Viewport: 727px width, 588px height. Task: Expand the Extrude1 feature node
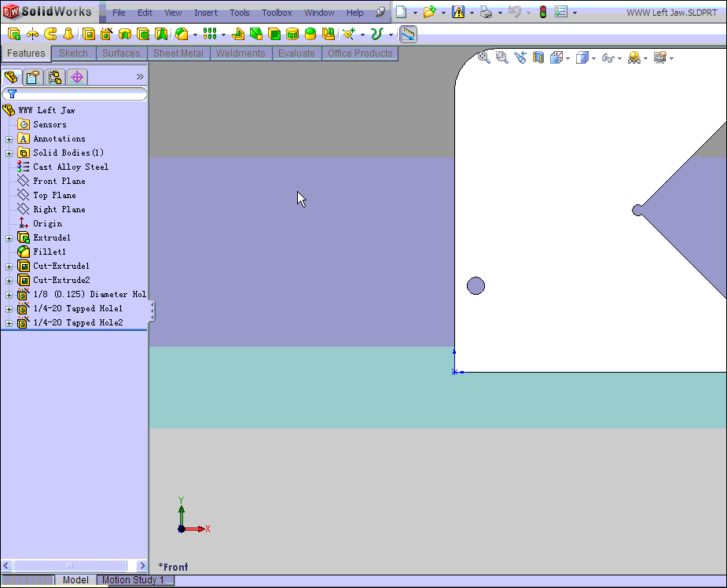(8, 237)
